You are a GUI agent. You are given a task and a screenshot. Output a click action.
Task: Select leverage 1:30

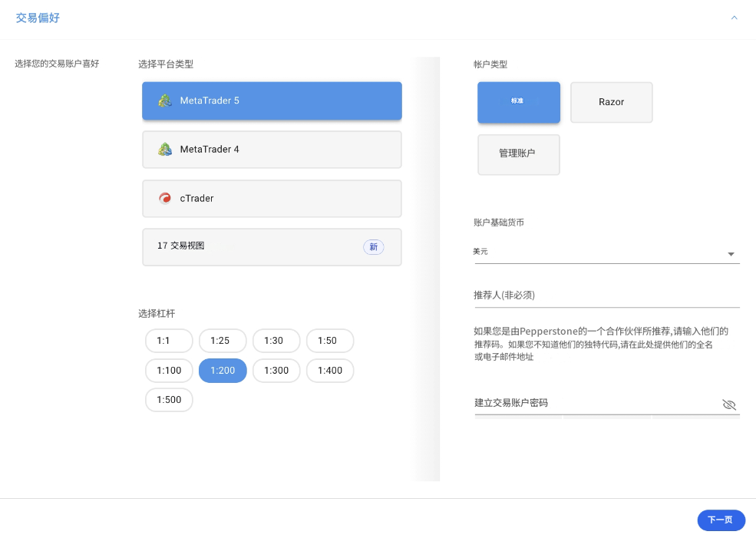(276, 341)
